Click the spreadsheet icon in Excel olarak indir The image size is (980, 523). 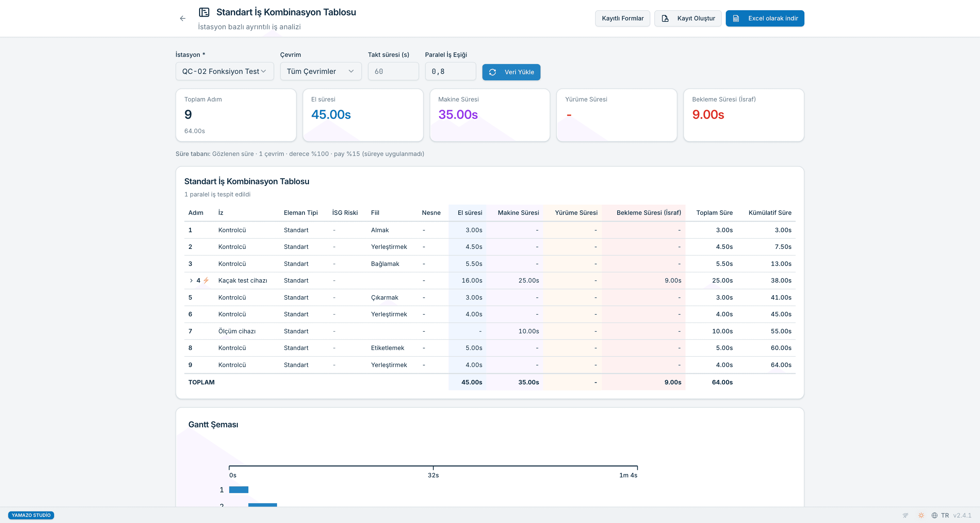(x=736, y=18)
